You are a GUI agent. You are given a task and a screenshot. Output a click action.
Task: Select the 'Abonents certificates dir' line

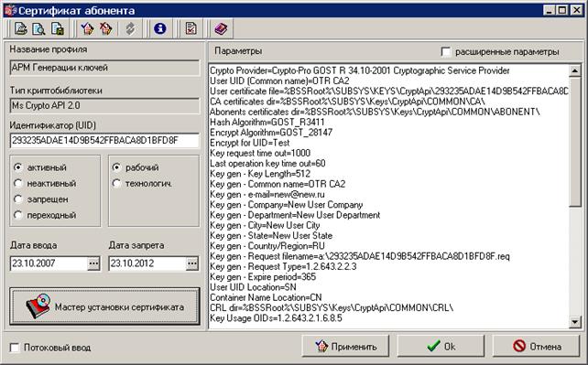pos(375,112)
